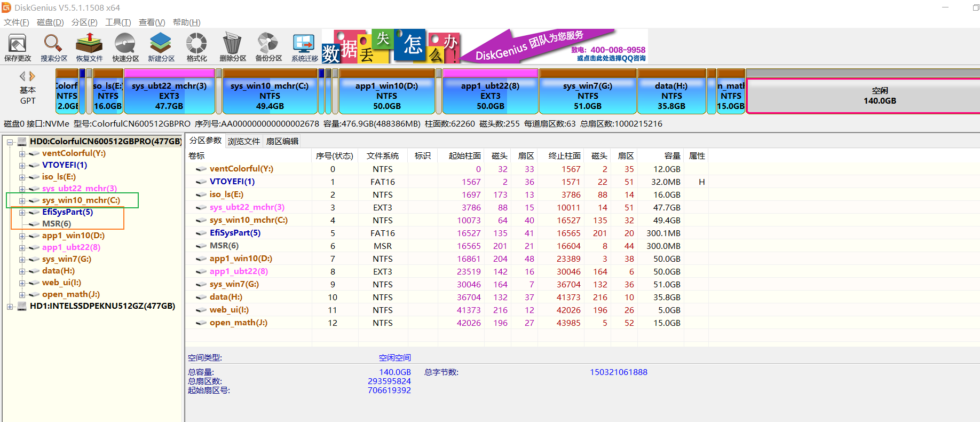The height and width of the screenshot is (422, 980).
Task: Go to previous disk with left arrow
Action: pos(22,76)
